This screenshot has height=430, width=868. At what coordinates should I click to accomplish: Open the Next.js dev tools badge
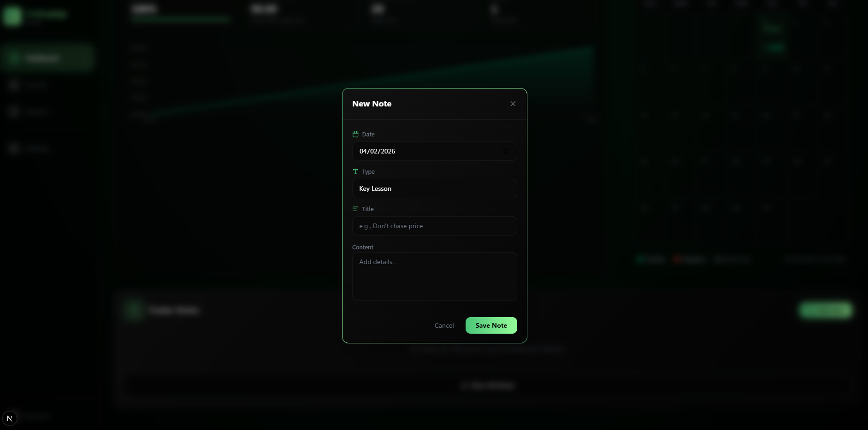click(x=10, y=418)
